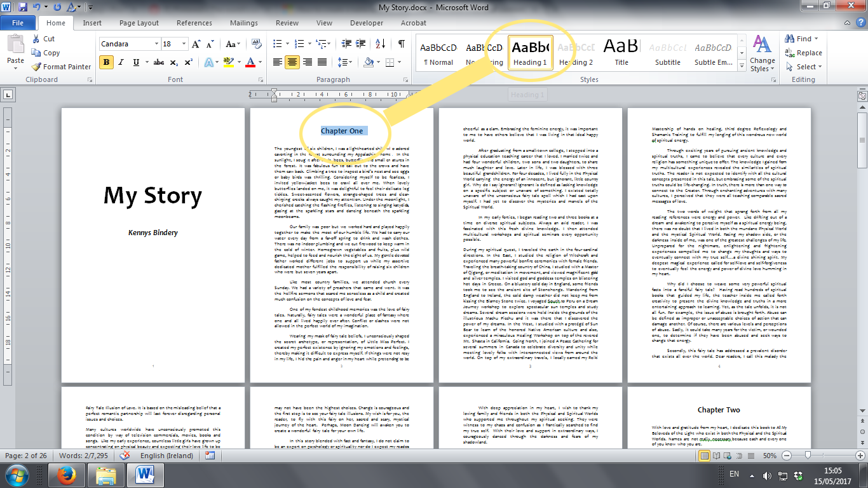Toggle show paragraph marks (pilcrow)
Image resolution: width=868 pixels, height=488 pixels.
click(401, 44)
